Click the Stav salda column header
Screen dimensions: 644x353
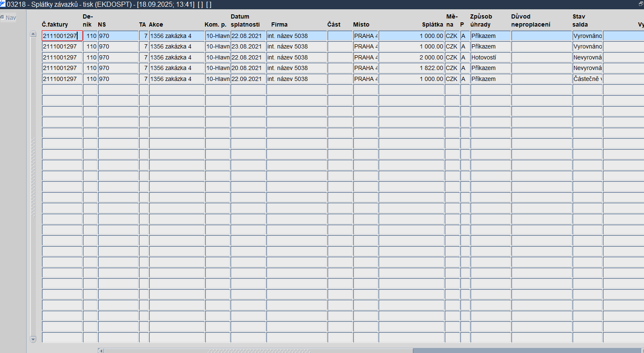(x=580, y=21)
